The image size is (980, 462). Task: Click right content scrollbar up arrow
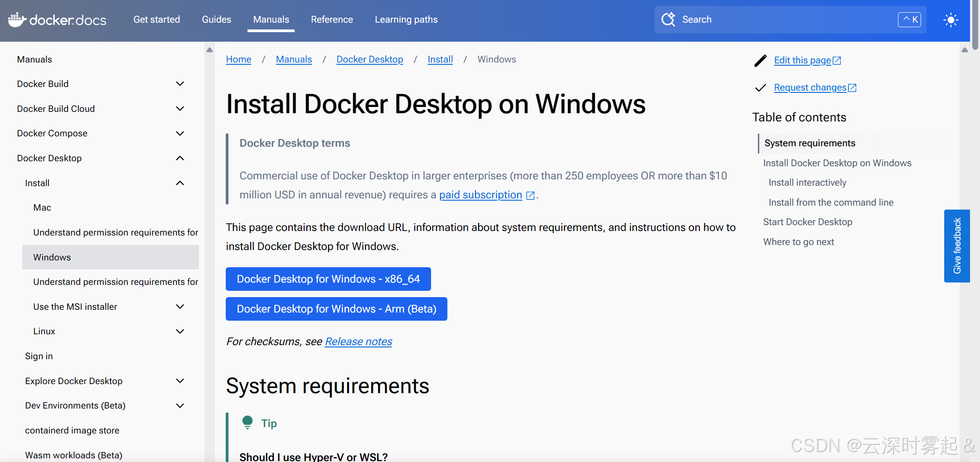click(965, 50)
